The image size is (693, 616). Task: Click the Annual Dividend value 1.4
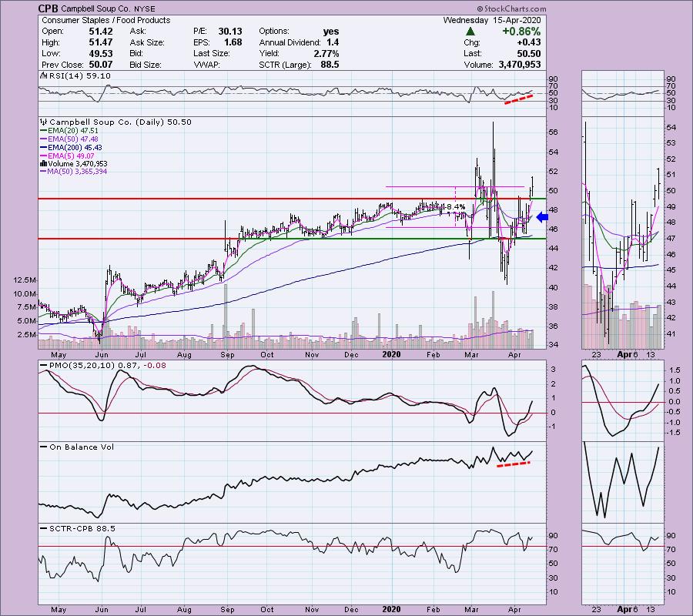point(333,42)
